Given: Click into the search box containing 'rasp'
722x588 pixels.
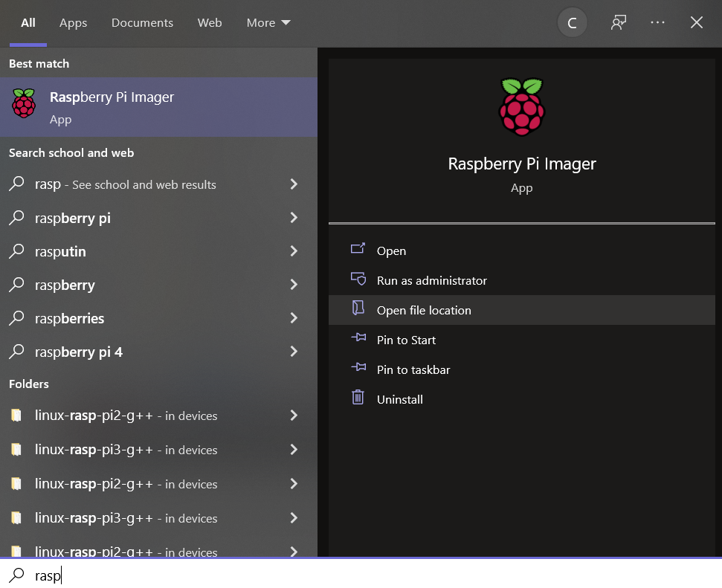Looking at the screenshot, I should click(x=361, y=575).
